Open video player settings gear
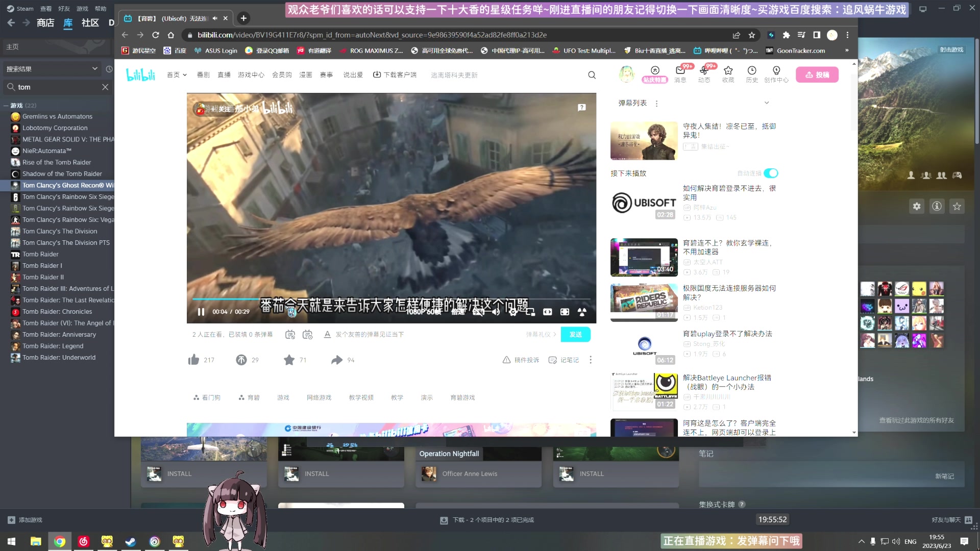980x551 pixels. [x=513, y=312]
